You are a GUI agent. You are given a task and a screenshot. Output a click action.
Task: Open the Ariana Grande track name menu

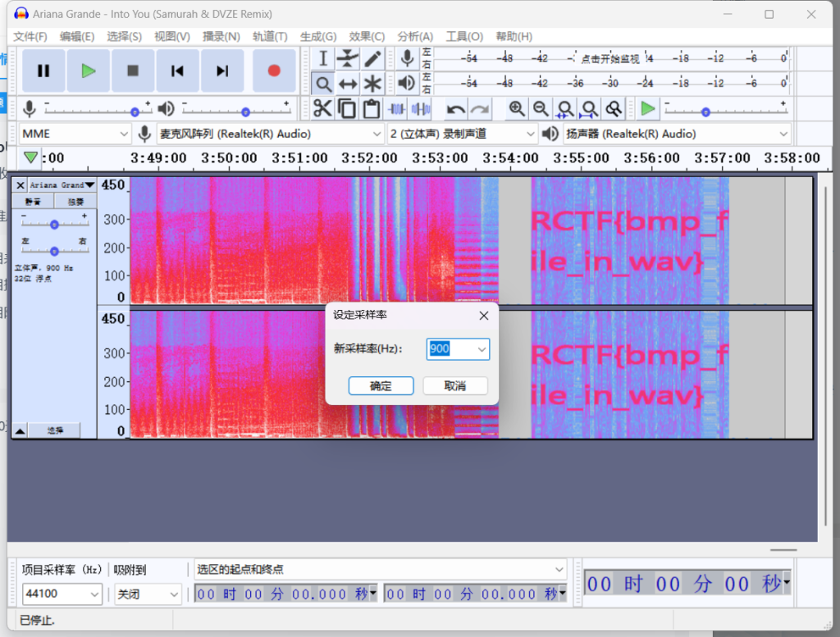[62, 184]
